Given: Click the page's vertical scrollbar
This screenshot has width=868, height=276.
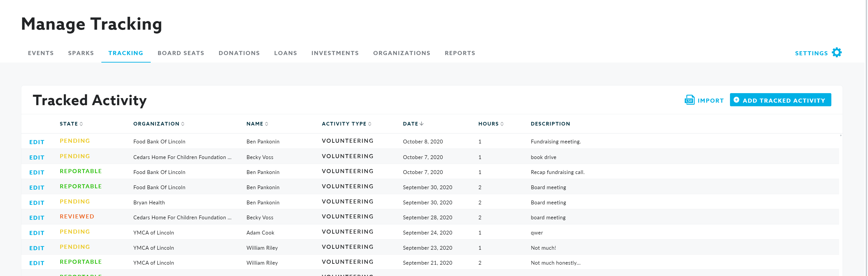Looking at the screenshot, I should [x=866, y=135].
